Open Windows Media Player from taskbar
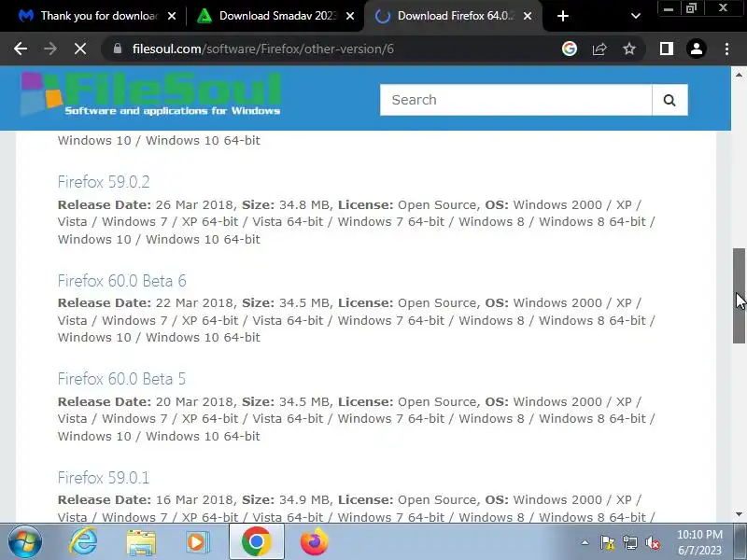 (197, 542)
